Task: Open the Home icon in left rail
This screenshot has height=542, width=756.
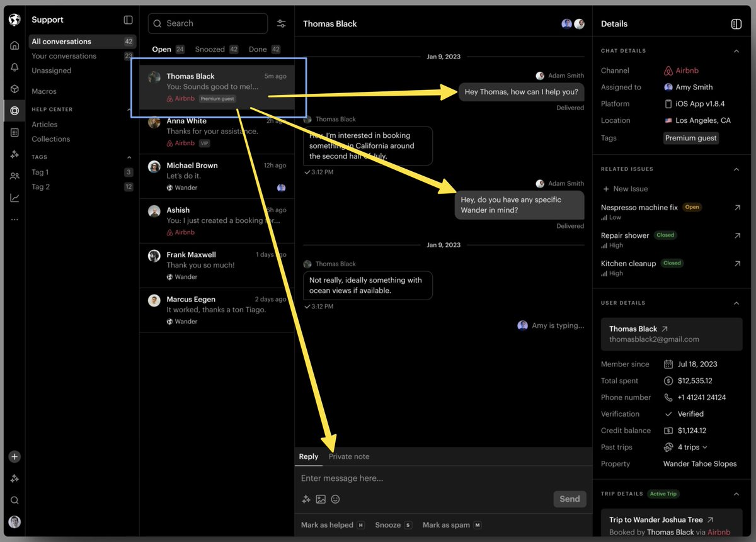Action: pyautogui.click(x=14, y=45)
